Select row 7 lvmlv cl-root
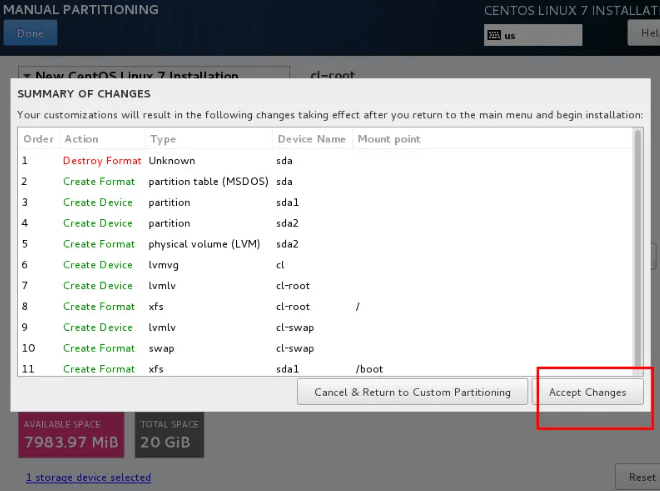 325,286
